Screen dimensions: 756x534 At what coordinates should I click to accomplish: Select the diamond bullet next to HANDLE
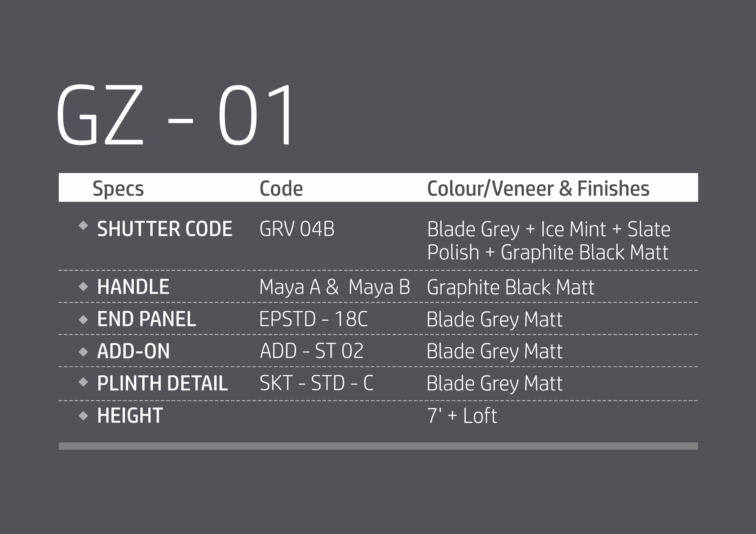click(x=83, y=287)
